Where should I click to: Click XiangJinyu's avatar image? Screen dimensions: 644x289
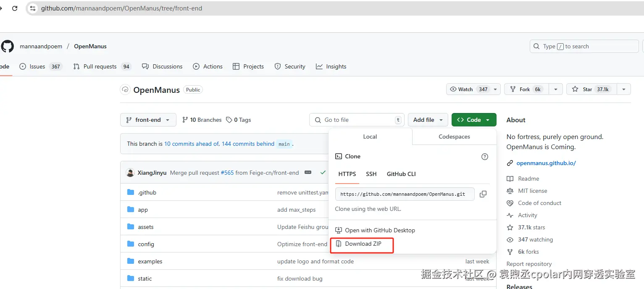[x=130, y=173]
